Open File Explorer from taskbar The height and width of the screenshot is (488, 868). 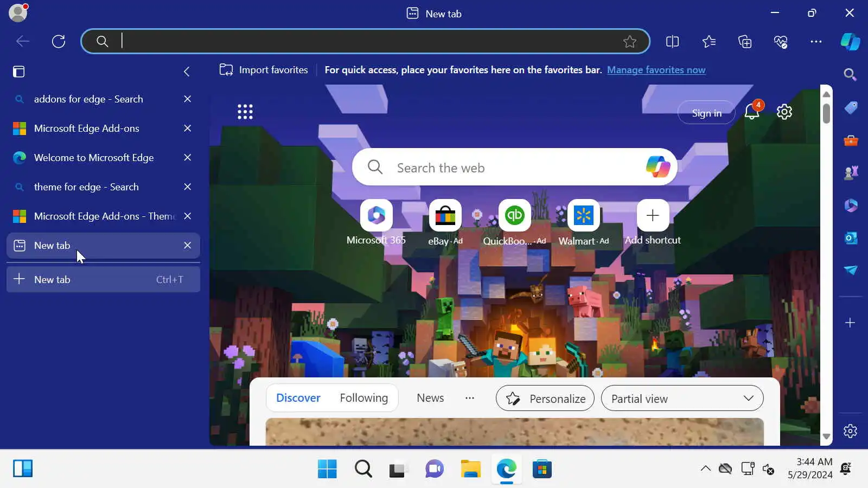pyautogui.click(x=470, y=469)
